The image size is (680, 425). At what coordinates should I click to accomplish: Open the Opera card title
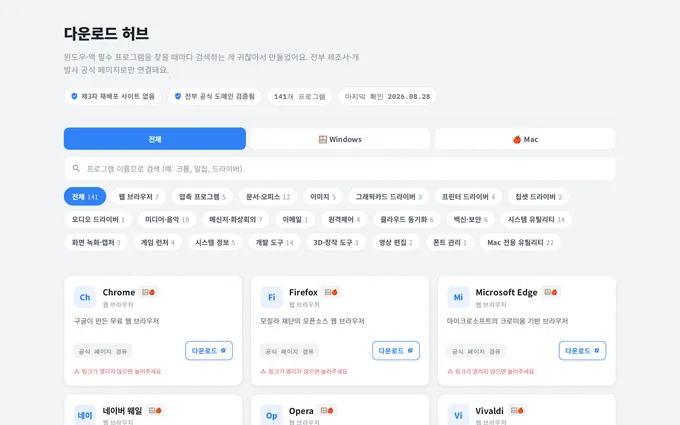coord(301,410)
